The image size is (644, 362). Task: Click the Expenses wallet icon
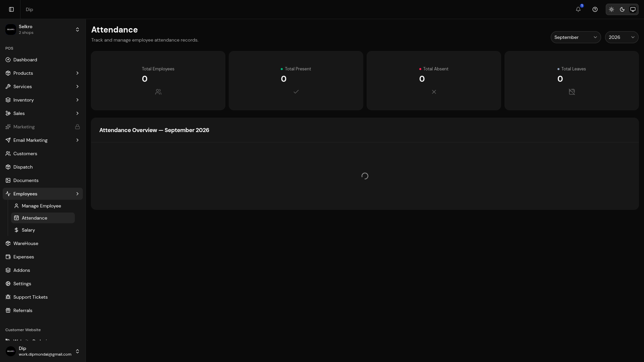8,257
